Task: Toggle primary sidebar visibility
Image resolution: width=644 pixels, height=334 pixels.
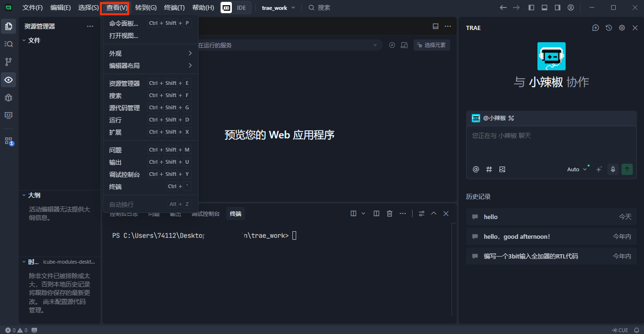Action: click(531, 8)
